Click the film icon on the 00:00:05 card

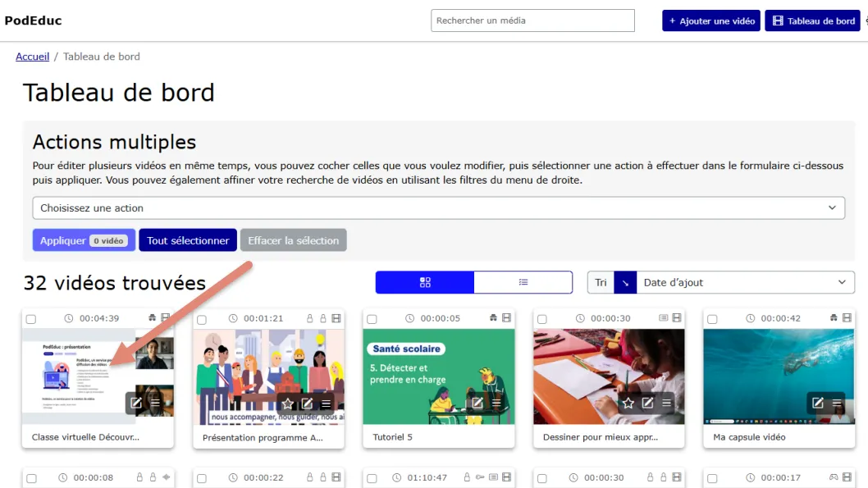coord(506,317)
